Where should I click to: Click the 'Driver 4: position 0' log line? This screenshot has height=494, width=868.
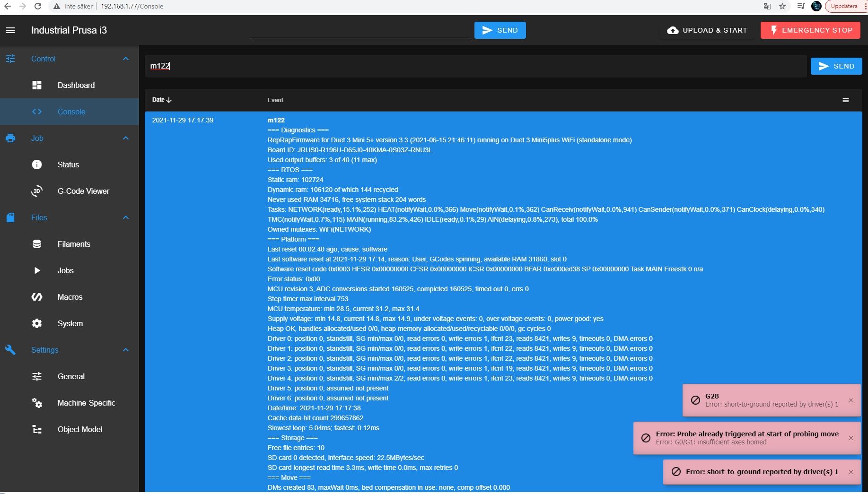[460, 378]
